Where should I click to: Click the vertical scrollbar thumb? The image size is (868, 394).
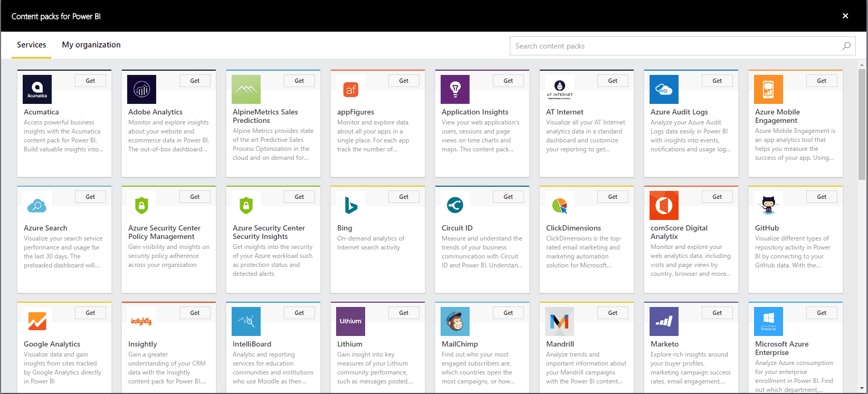tap(862, 124)
